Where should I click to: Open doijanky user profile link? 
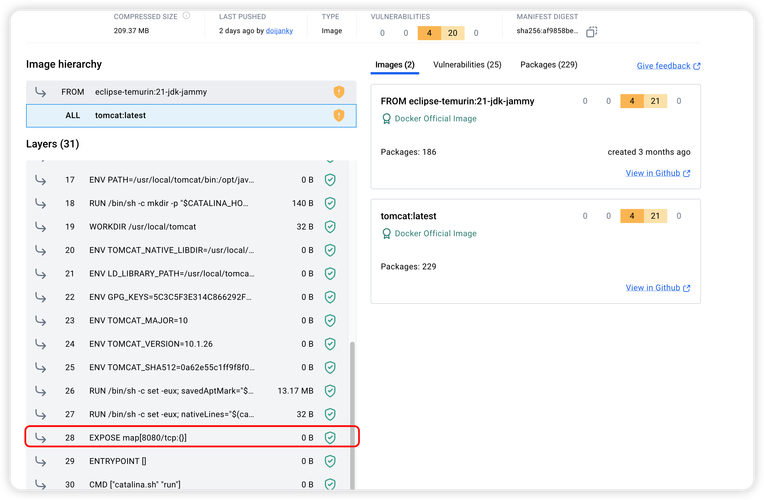pyautogui.click(x=279, y=31)
